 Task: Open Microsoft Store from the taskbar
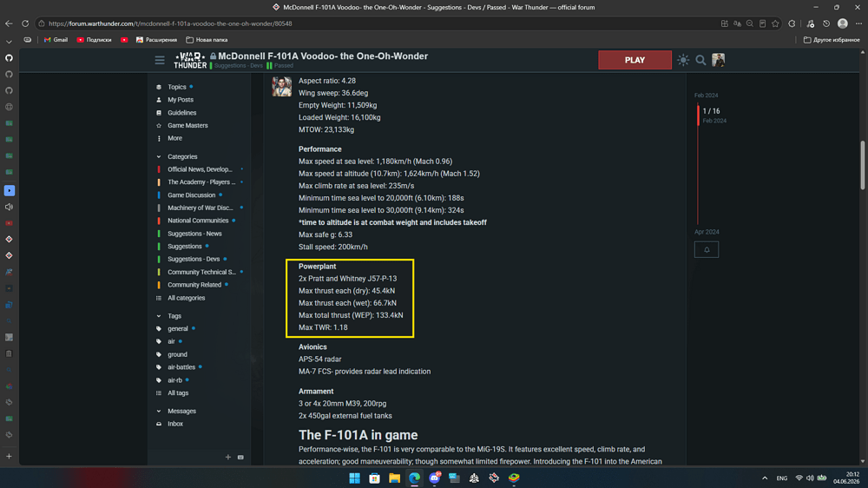click(375, 478)
